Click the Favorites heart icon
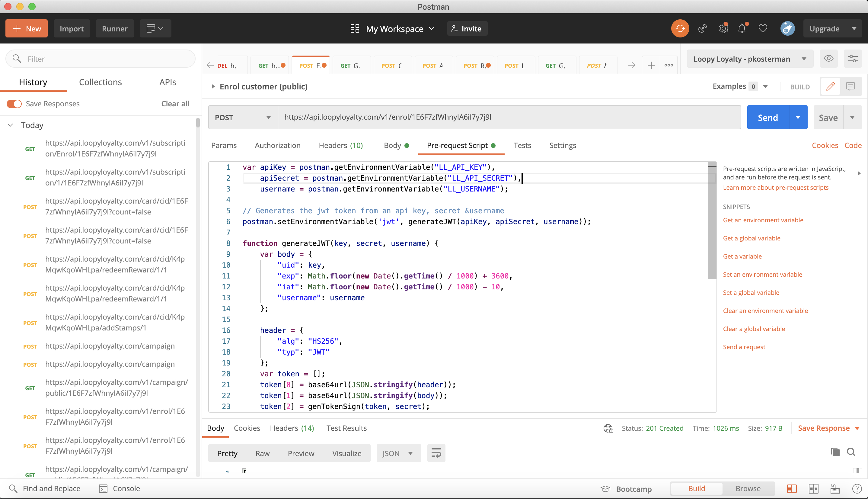This screenshot has width=868, height=499. point(762,28)
